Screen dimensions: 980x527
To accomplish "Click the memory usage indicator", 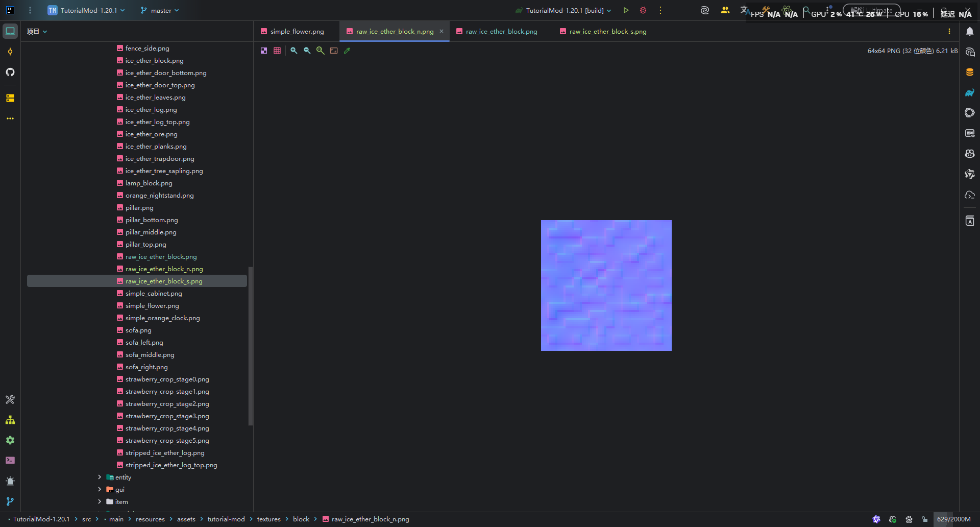I will click(x=953, y=519).
